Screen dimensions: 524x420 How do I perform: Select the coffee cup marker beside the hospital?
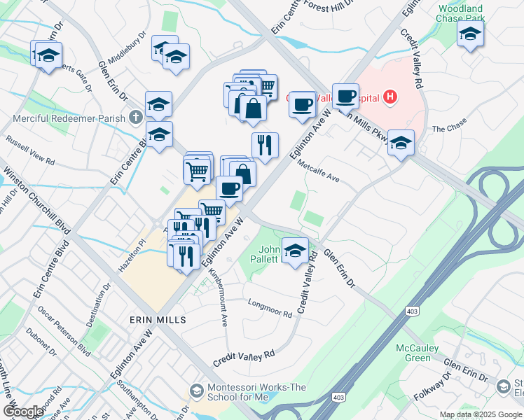[x=345, y=97]
